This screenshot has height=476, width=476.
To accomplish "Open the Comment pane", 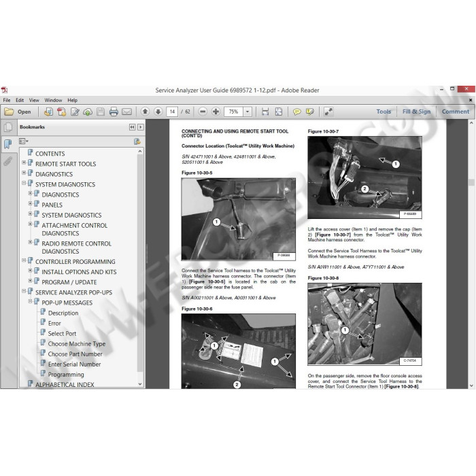I will coord(456,112).
